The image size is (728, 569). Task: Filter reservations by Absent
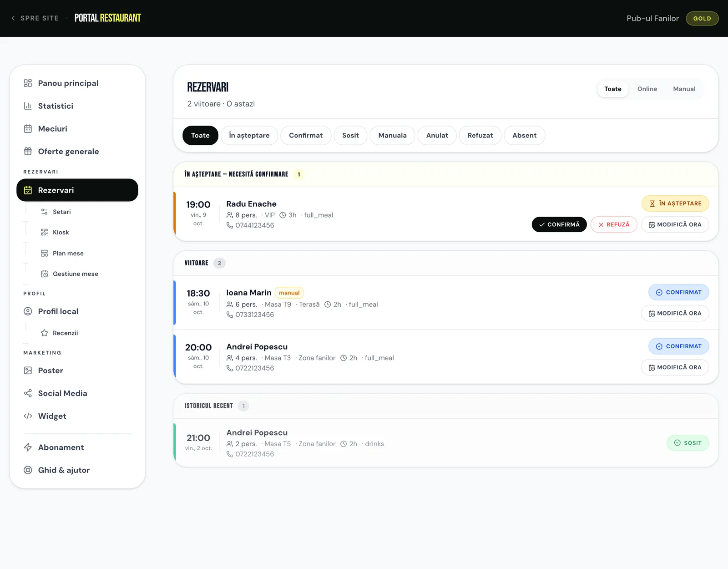tap(524, 136)
